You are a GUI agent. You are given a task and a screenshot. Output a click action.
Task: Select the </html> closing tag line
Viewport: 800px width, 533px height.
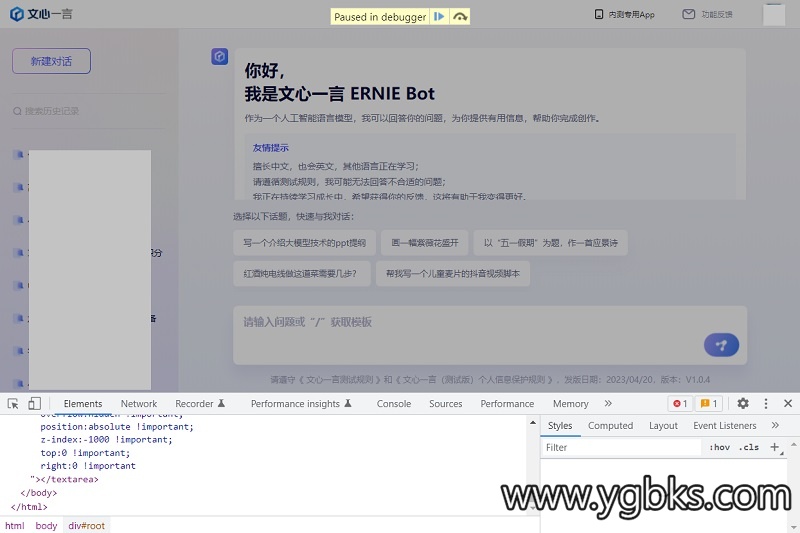pos(29,507)
